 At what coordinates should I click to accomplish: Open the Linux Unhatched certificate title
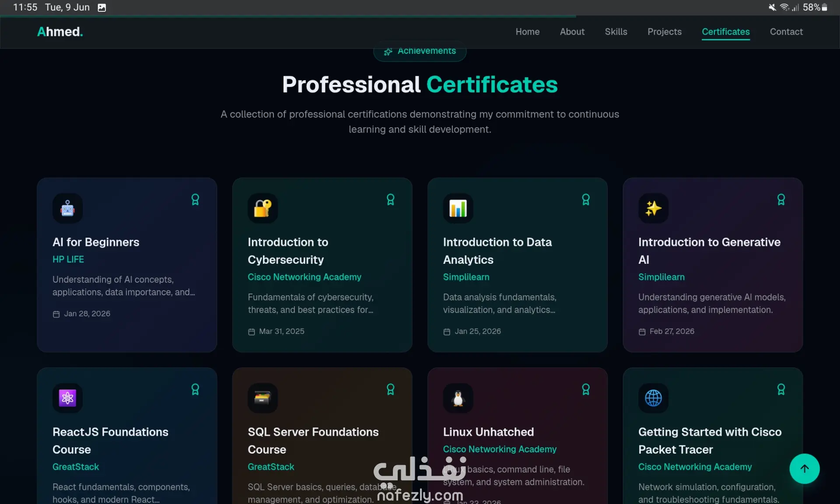pyautogui.click(x=488, y=432)
